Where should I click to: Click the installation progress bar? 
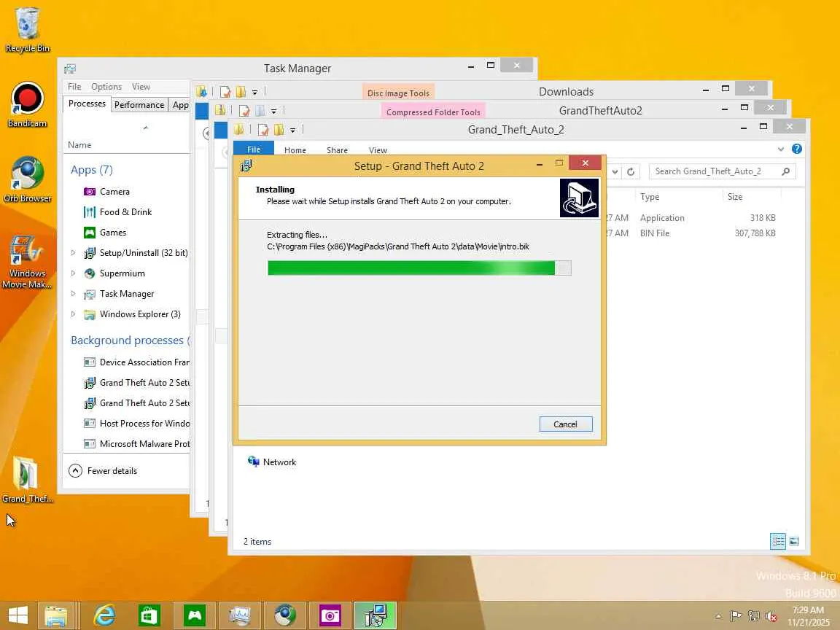click(x=419, y=268)
